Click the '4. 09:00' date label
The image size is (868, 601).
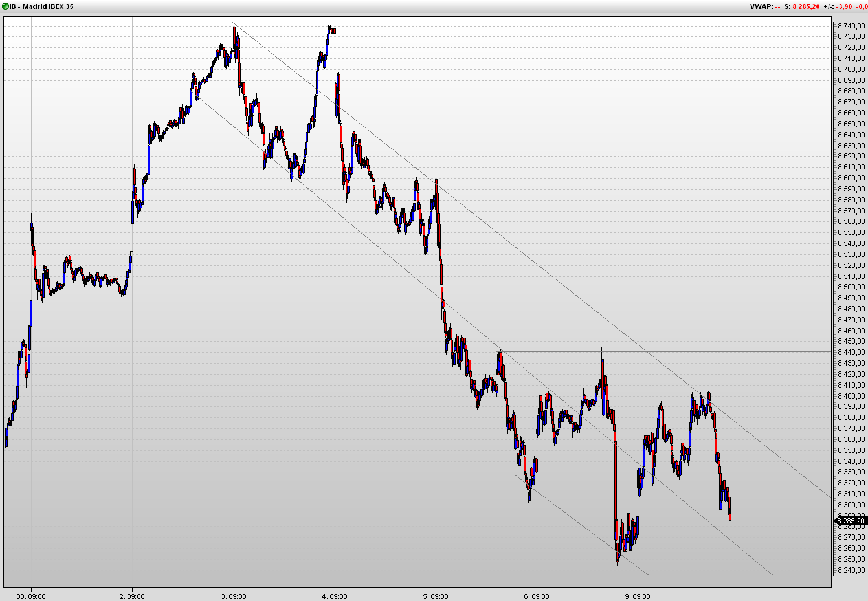coord(335,596)
